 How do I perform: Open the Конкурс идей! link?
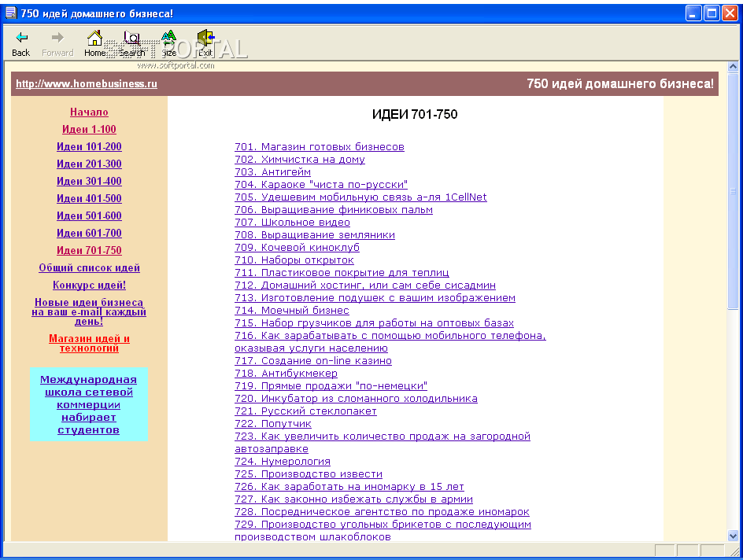[x=89, y=285]
